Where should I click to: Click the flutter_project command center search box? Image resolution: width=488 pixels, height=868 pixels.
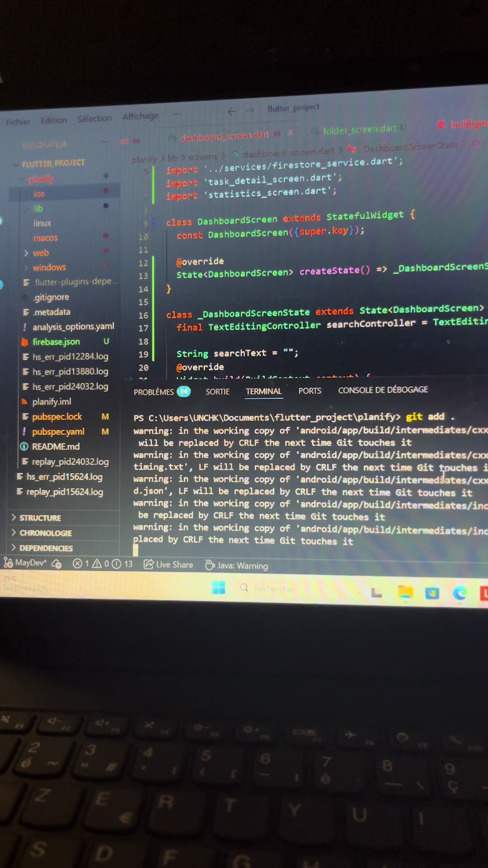[293, 108]
